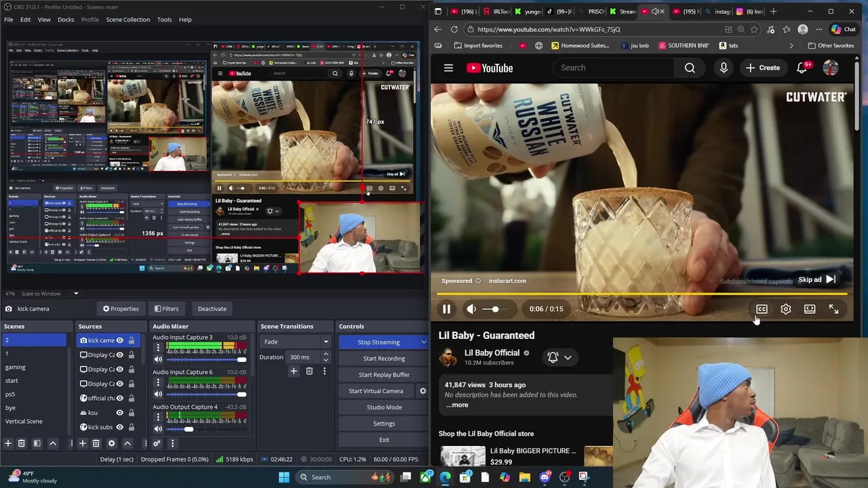Toggle visibility of official chat source
Image resolution: width=868 pixels, height=488 pixels.
[x=120, y=398]
